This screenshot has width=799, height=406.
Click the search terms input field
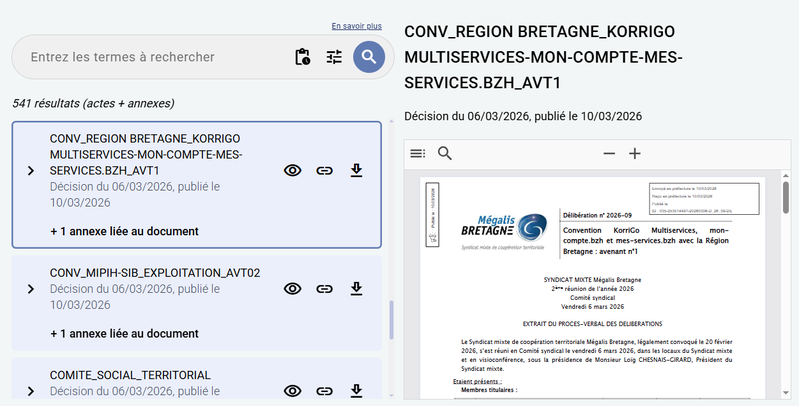coord(150,57)
